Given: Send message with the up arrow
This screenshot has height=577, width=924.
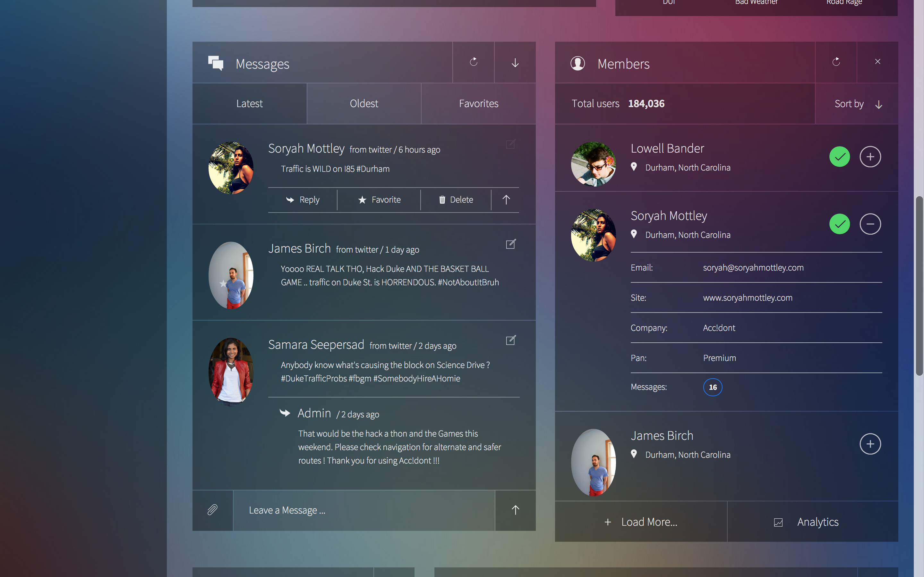Looking at the screenshot, I should [x=515, y=510].
